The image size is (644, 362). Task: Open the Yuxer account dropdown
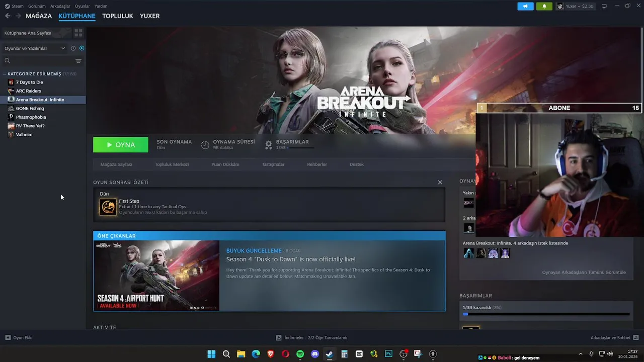pos(576,7)
